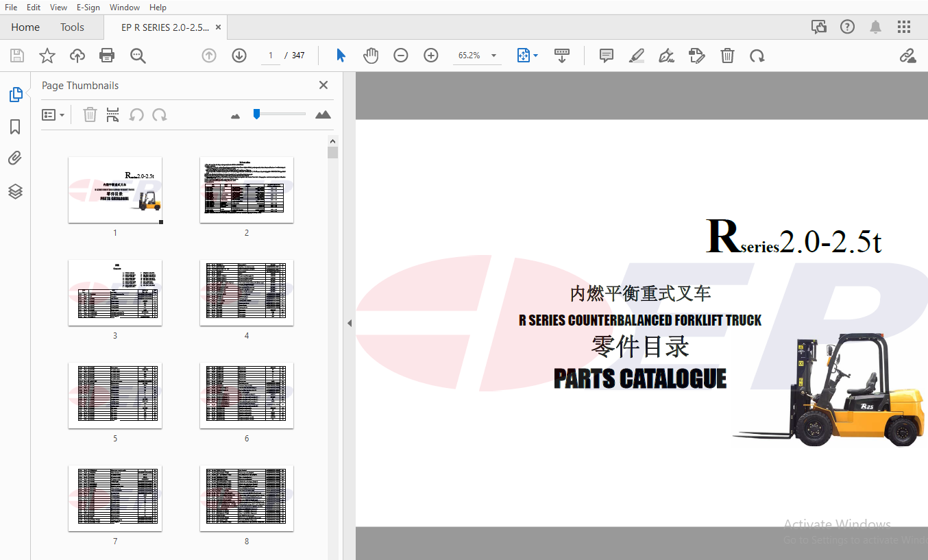The image size is (928, 560).
Task: Open the Bookmarks sidebar panel
Action: click(x=15, y=127)
